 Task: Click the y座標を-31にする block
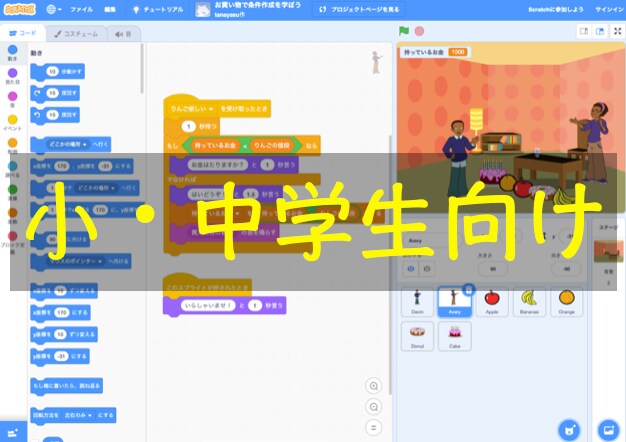click(60, 356)
